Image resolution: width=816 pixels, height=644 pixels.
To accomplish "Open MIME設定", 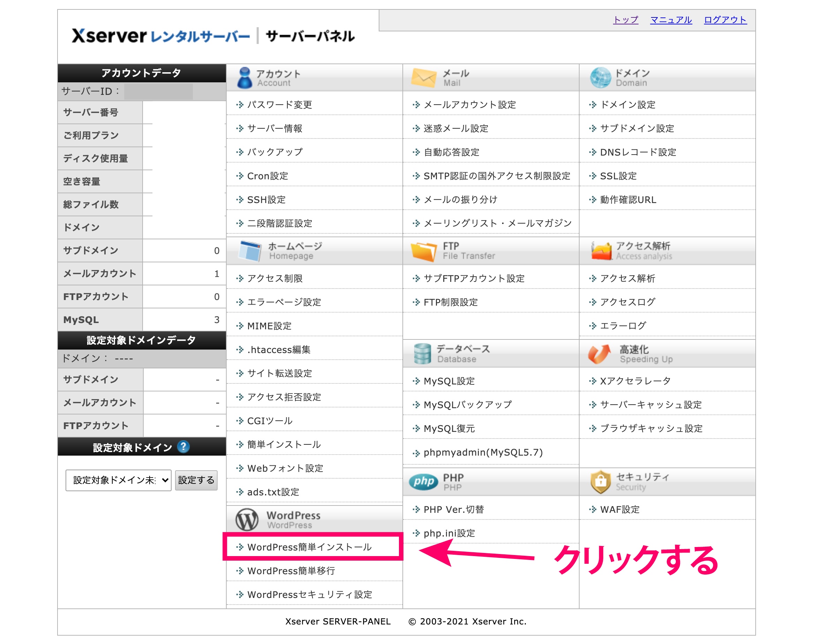I will click(270, 326).
